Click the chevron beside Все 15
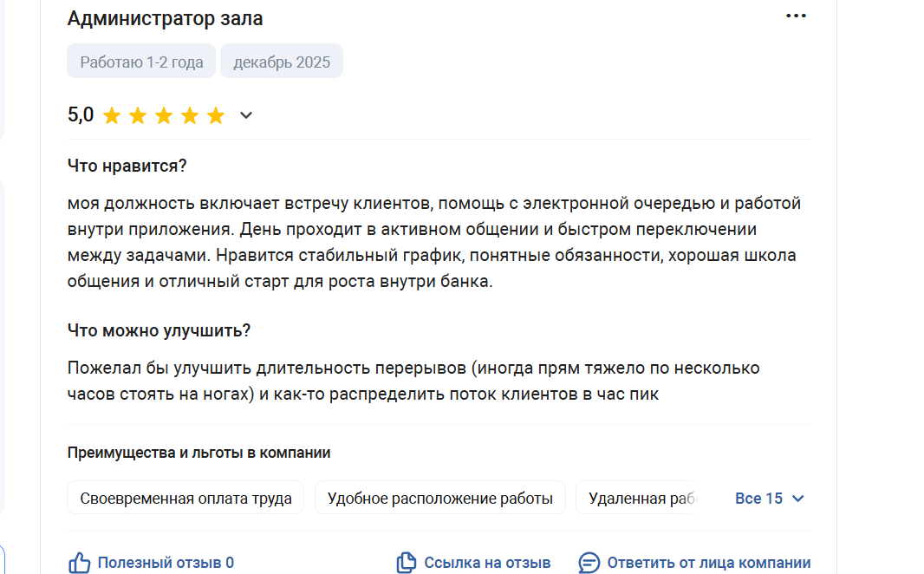The width and height of the screenshot is (924, 574). pyautogui.click(x=798, y=499)
